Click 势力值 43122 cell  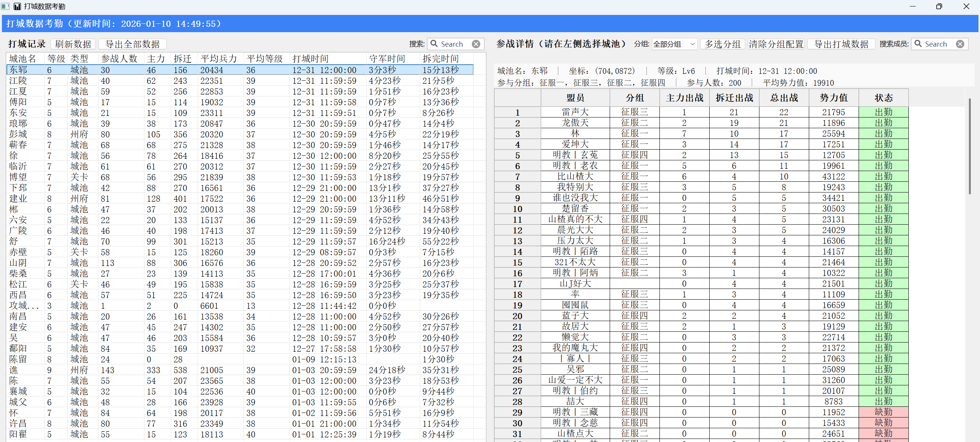[x=834, y=176]
